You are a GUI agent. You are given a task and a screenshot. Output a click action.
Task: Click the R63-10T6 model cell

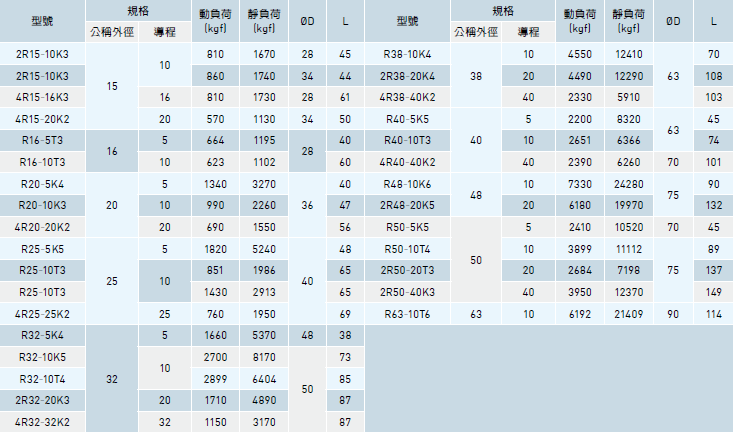coord(408,313)
